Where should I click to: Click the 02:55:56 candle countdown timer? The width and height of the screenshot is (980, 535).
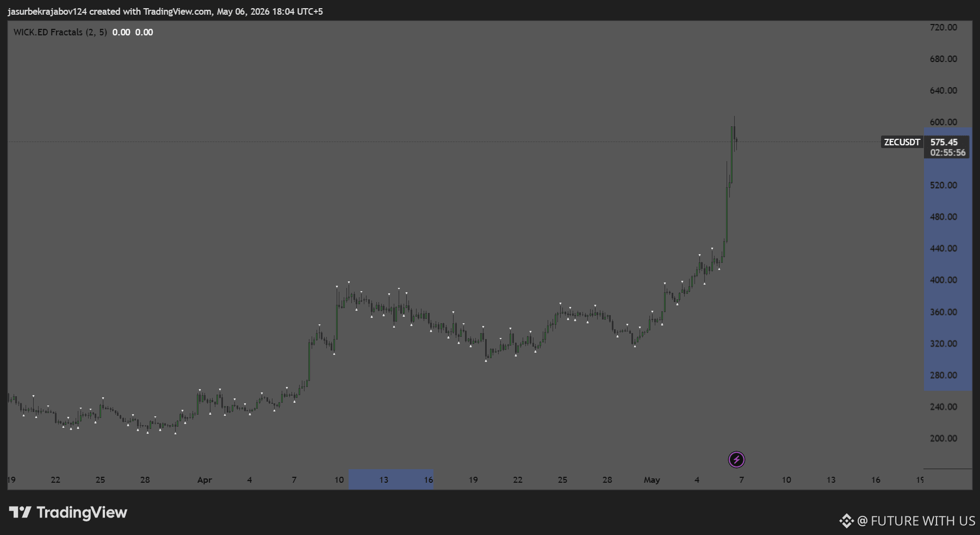coord(948,153)
